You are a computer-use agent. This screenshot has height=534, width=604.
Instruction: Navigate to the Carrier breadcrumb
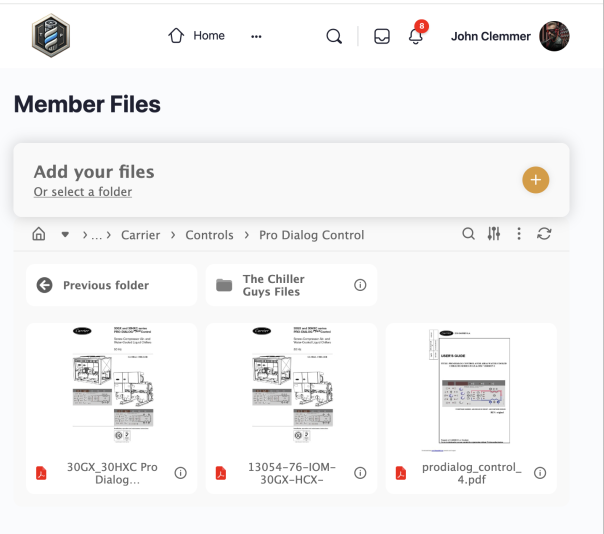coord(140,235)
